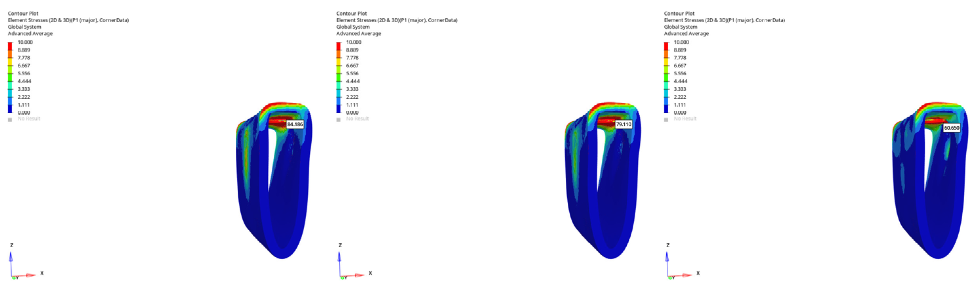
Task: Click the left plot's Contour Plot title
Action: pyautogui.click(x=23, y=13)
